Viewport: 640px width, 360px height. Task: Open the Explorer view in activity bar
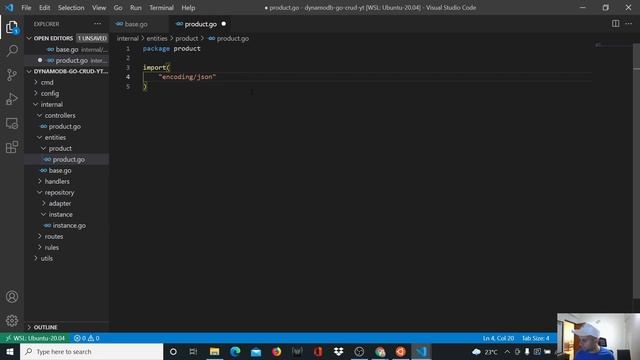click(12, 28)
